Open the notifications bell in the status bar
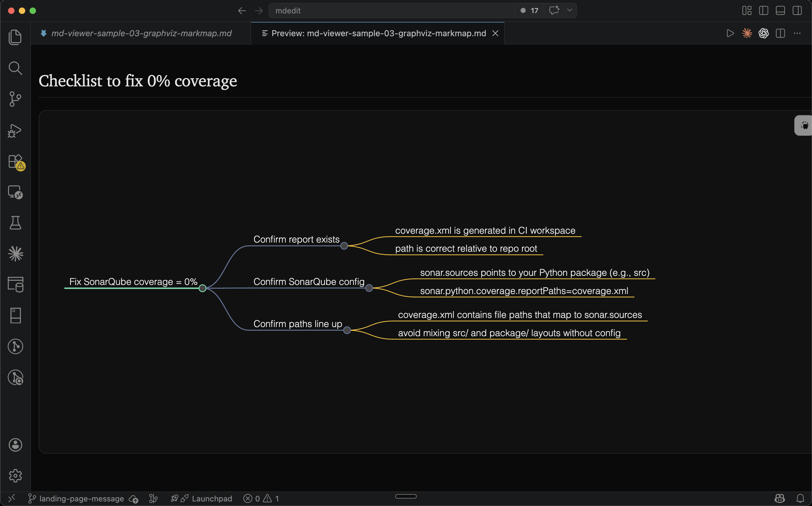The height and width of the screenshot is (506, 812). click(x=800, y=499)
